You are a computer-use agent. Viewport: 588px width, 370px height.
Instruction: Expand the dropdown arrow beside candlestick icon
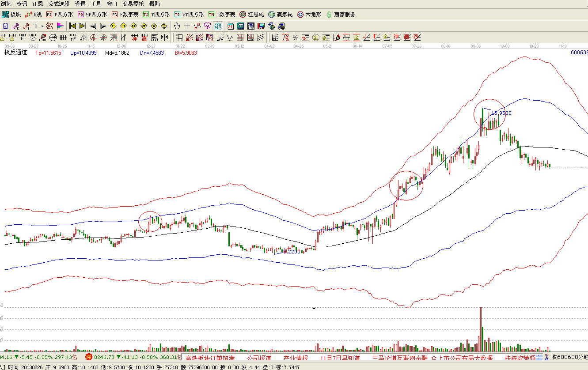pos(42,26)
